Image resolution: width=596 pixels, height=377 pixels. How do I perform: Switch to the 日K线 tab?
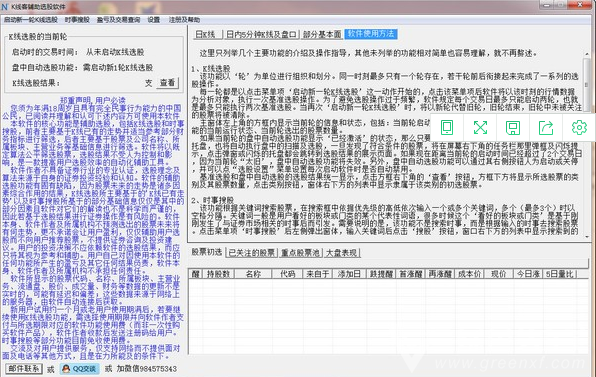pos(207,35)
